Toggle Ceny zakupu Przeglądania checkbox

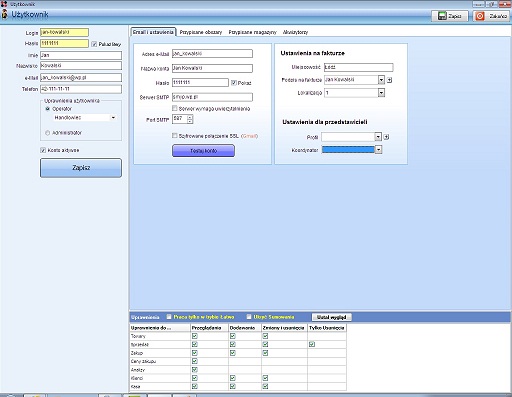[x=195, y=361]
